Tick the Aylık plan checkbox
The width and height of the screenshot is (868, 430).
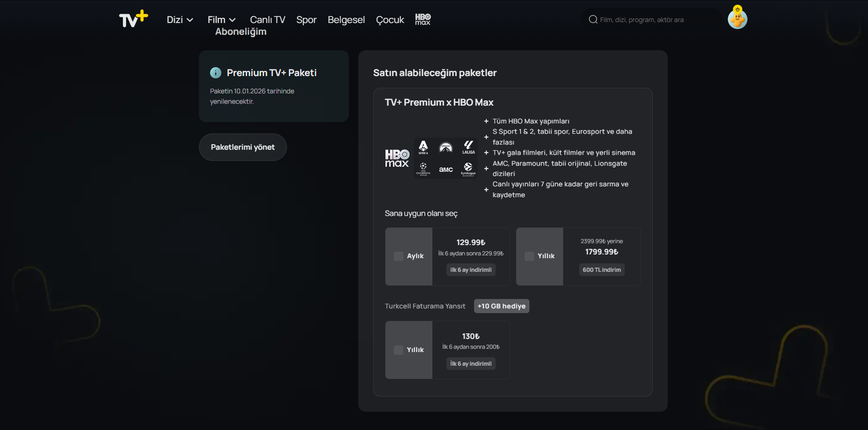(x=399, y=256)
